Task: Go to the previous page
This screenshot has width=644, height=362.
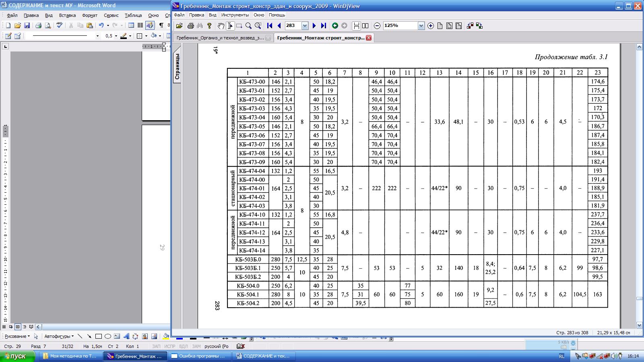Action: (279, 26)
